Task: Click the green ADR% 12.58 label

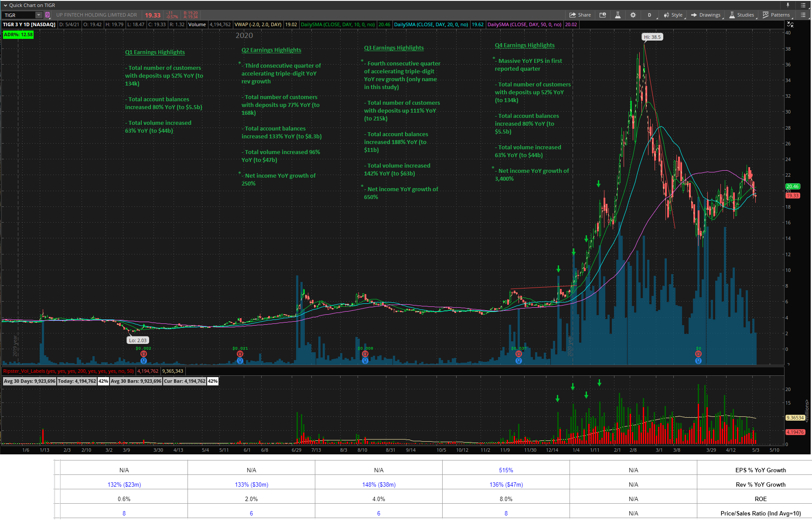Action: click(x=18, y=34)
